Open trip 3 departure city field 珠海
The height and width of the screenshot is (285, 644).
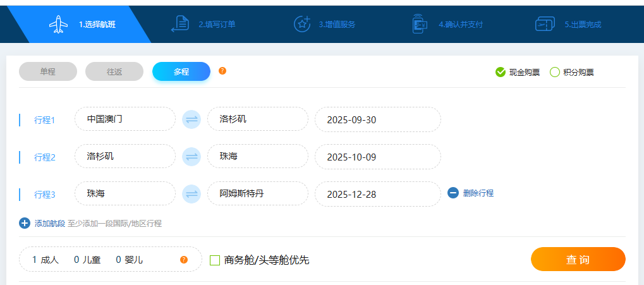(x=125, y=193)
